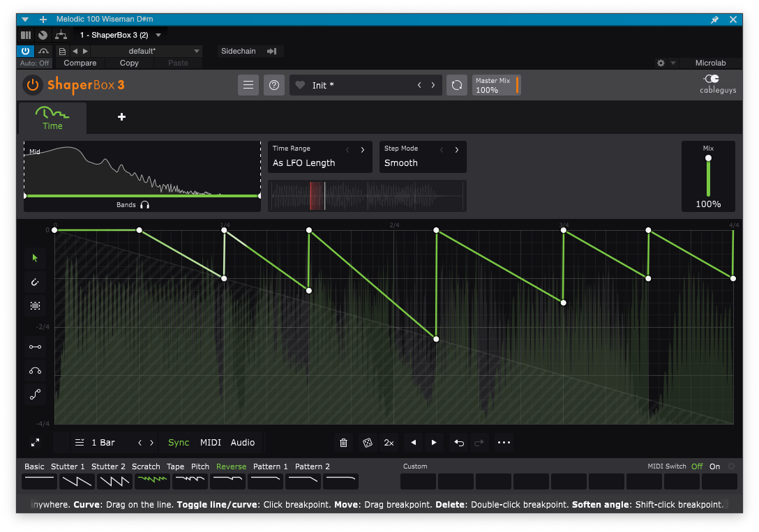The image size is (759, 532).
Task: Click the 2x double wave button
Action: coord(389,443)
